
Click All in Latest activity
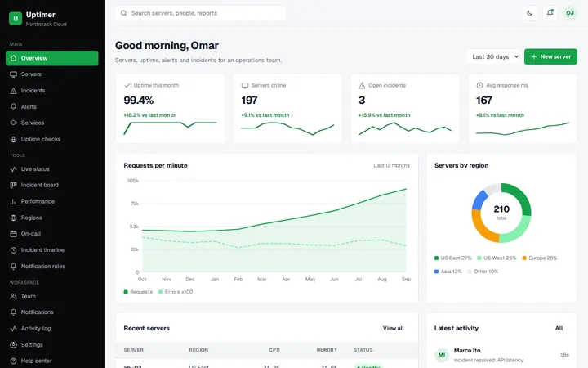559,328
